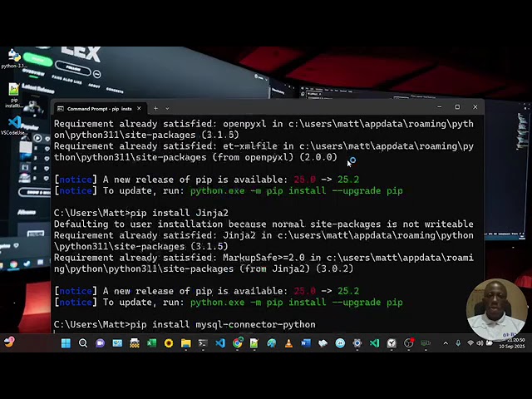Click the '(from openpyxl) (2.0.0)' text

tap(275, 157)
